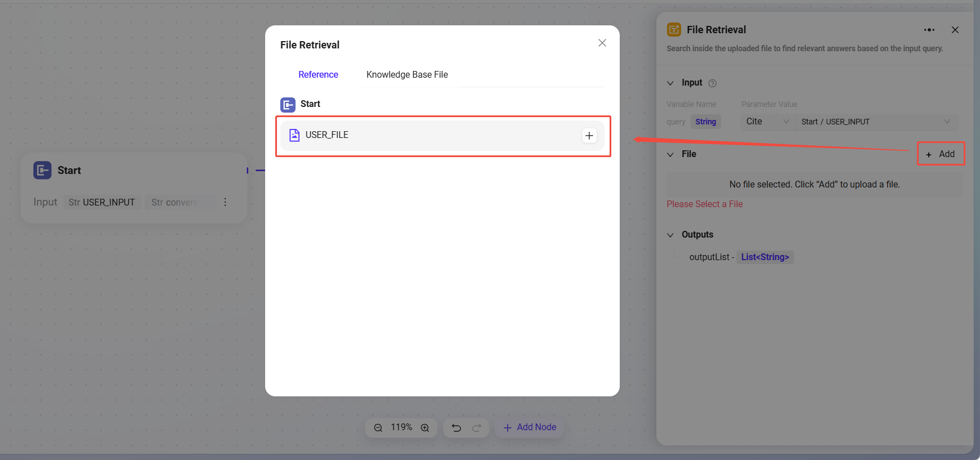Collapse the Input section

point(670,83)
